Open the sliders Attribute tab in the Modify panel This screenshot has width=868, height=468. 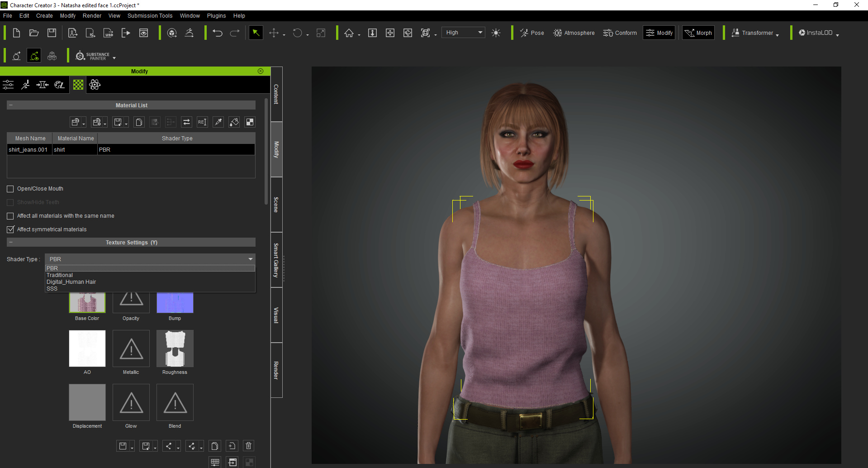8,85
